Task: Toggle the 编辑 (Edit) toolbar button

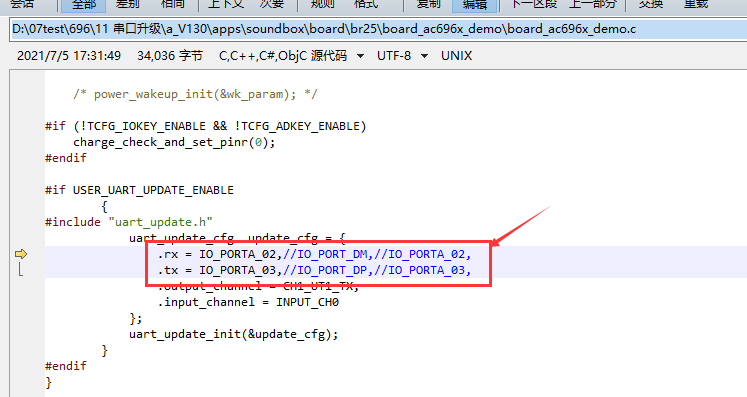Action: (x=474, y=5)
